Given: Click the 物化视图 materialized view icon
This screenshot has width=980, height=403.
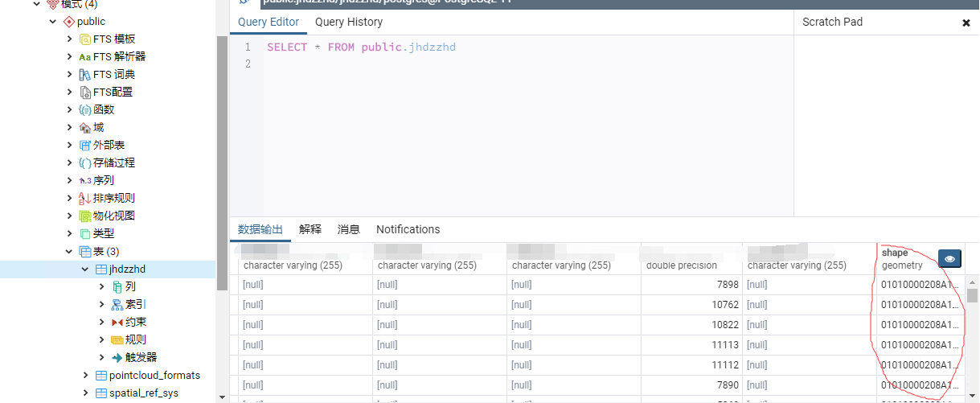Looking at the screenshot, I should [x=85, y=216].
